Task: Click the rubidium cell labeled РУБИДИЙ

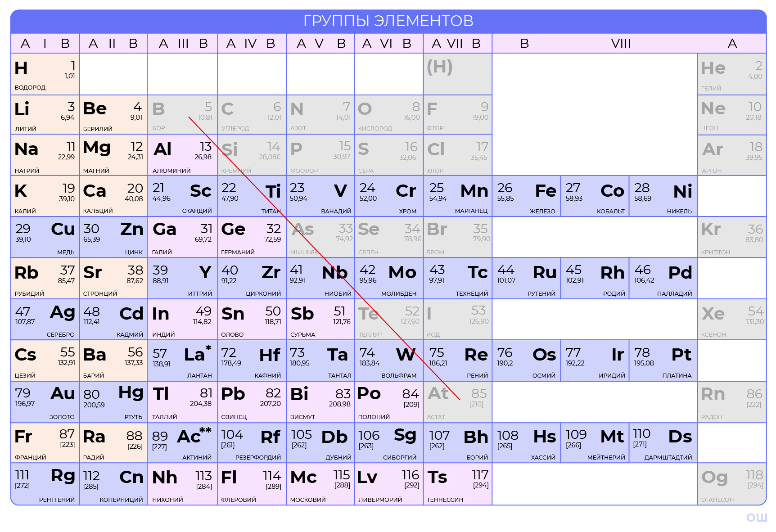Action: (x=45, y=278)
